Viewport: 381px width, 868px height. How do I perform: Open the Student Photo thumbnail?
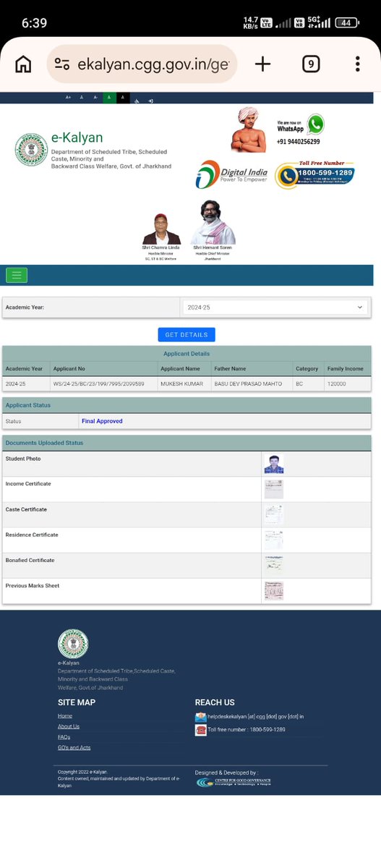click(273, 464)
